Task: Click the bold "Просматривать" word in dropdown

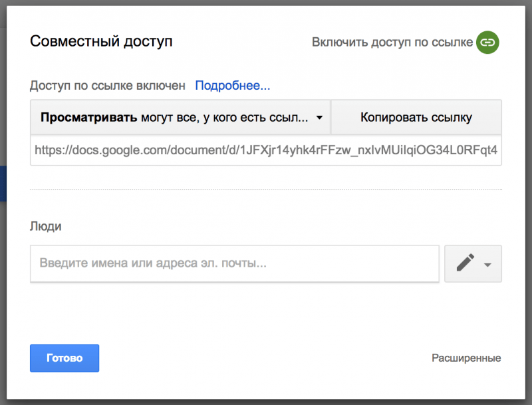Action: 88,118
